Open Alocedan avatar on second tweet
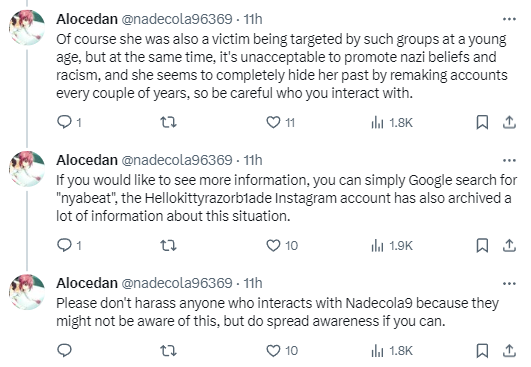 point(27,169)
